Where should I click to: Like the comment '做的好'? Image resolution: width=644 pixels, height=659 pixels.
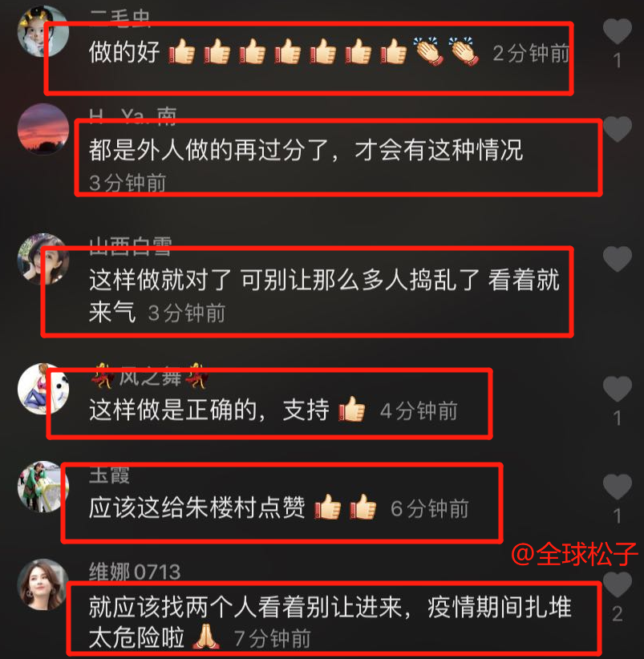(x=617, y=31)
